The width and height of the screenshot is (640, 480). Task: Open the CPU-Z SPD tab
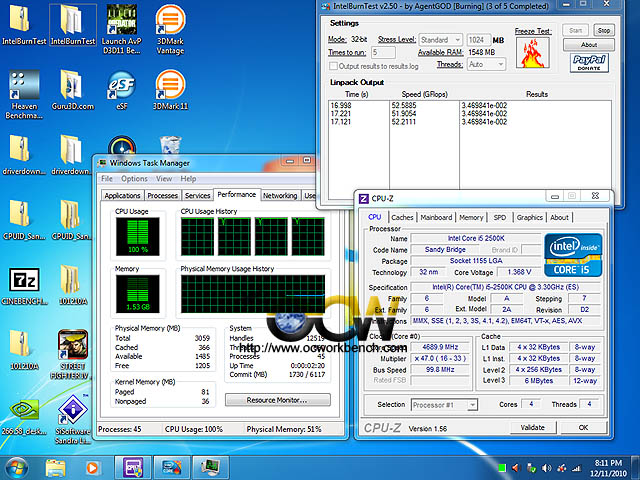coord(500,218)
